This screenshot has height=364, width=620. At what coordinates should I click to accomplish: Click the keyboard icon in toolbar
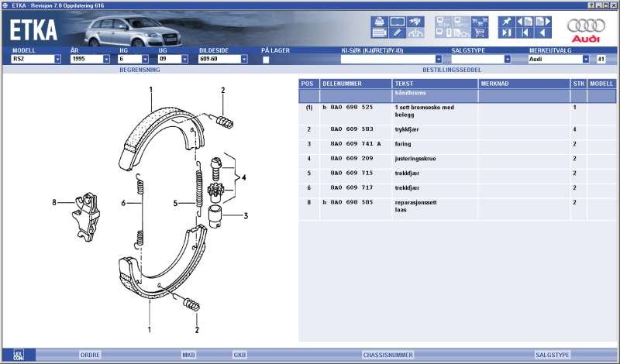pos(379,33)
